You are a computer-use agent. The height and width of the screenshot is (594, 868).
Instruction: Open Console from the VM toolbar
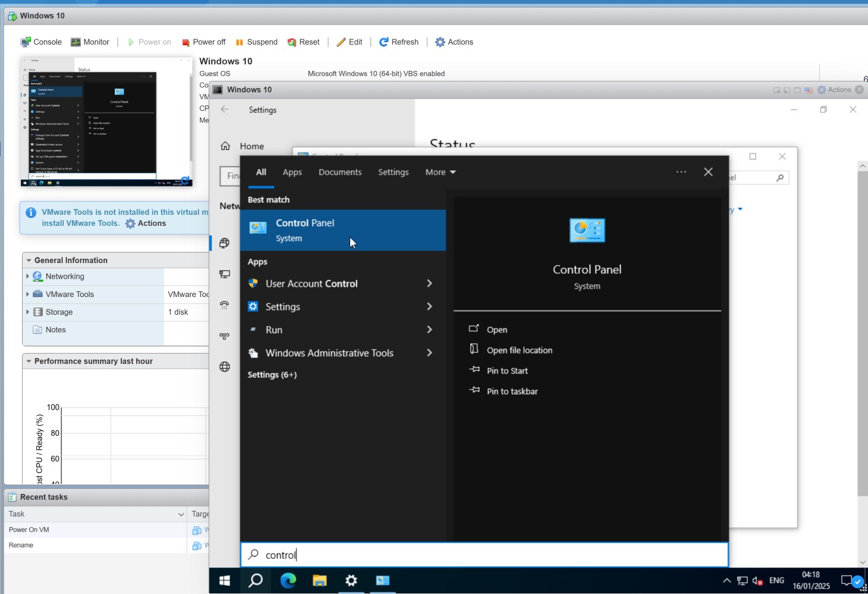[x=41, y=42]
